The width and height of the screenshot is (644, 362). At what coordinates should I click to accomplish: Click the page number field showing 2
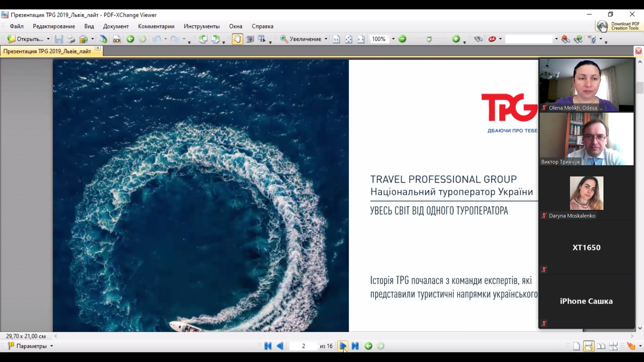pos(303,346)
